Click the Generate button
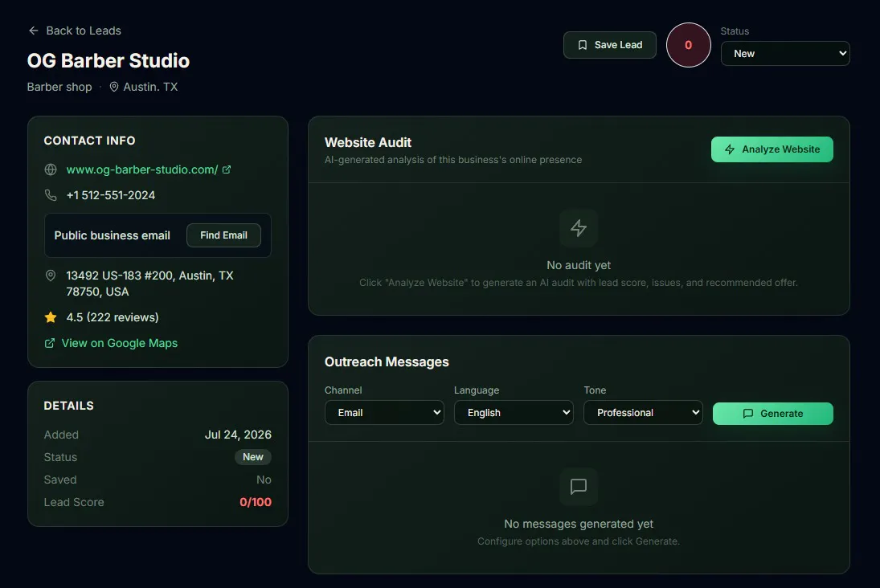The image size is (880, 588). (x=773, y=414)
